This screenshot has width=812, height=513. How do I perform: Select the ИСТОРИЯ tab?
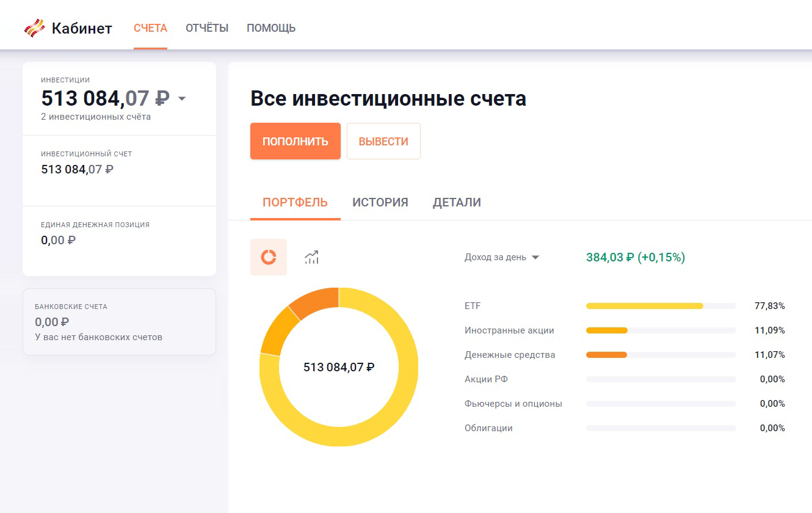[380, 202]
